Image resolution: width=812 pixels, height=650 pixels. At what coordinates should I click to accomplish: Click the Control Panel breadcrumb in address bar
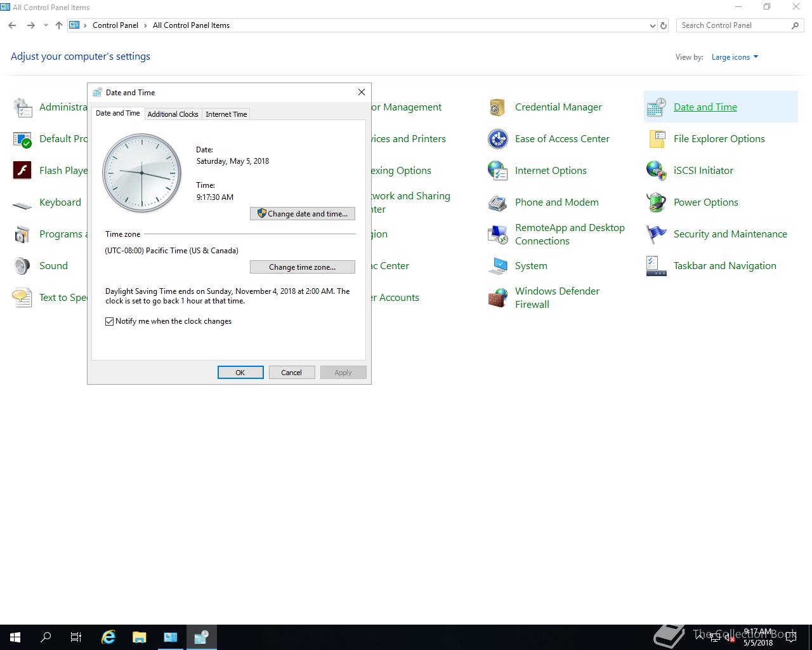coord(115,25)
